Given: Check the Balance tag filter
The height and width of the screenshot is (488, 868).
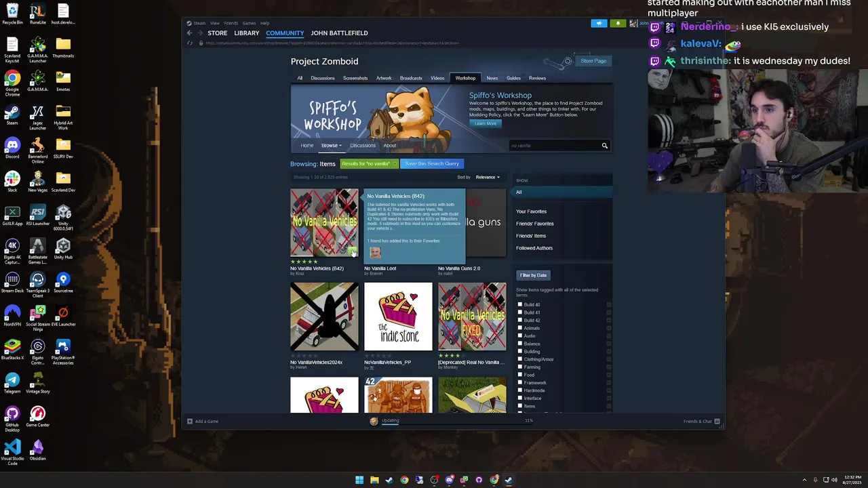Looking at the screenshot, I should (x=520, y=344).
